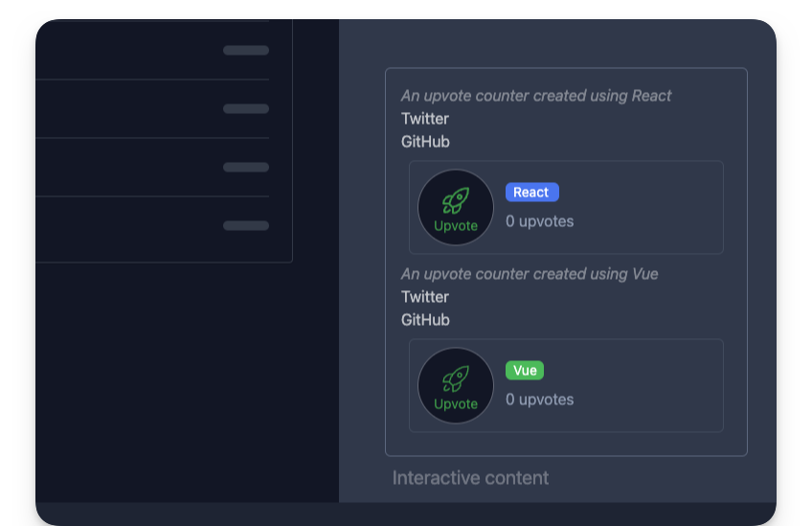Click the Upvote rocket button in React card
812x526 pixels.
coord(456,207)
